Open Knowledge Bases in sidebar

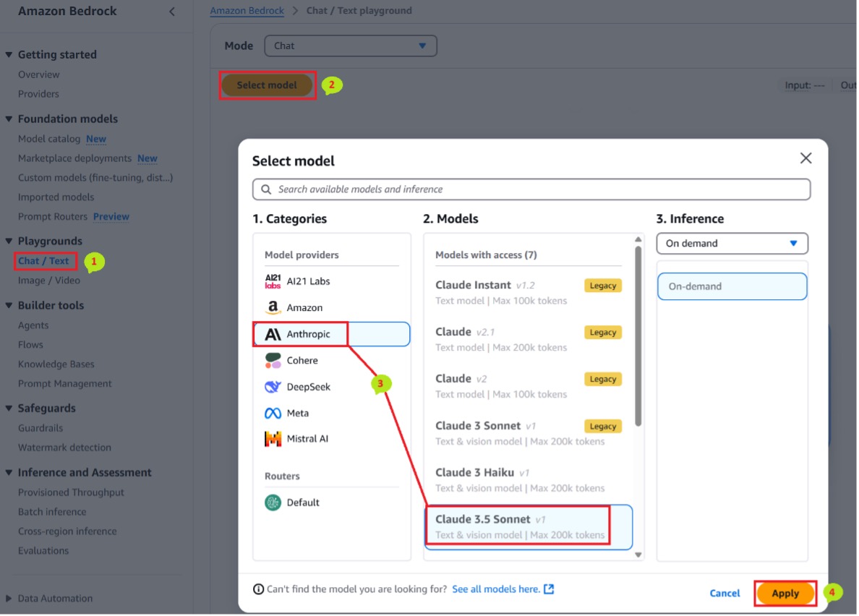click(x=56, y=364)
